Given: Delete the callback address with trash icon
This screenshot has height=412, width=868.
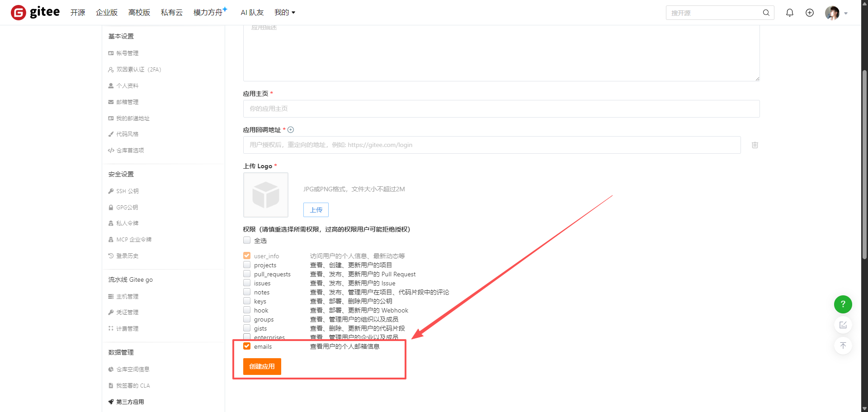Looking at the screenshot, I should [755, 145].
